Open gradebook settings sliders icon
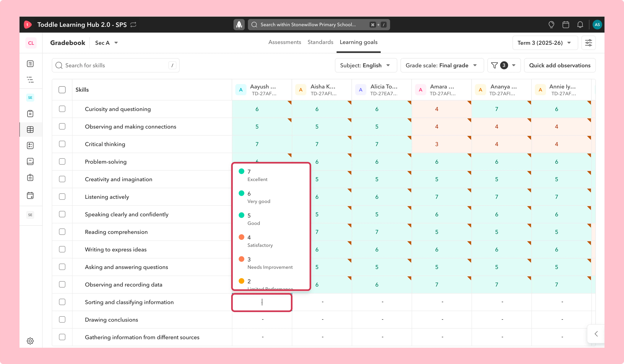This screenshot has width=624, height=364. (588, 43)
